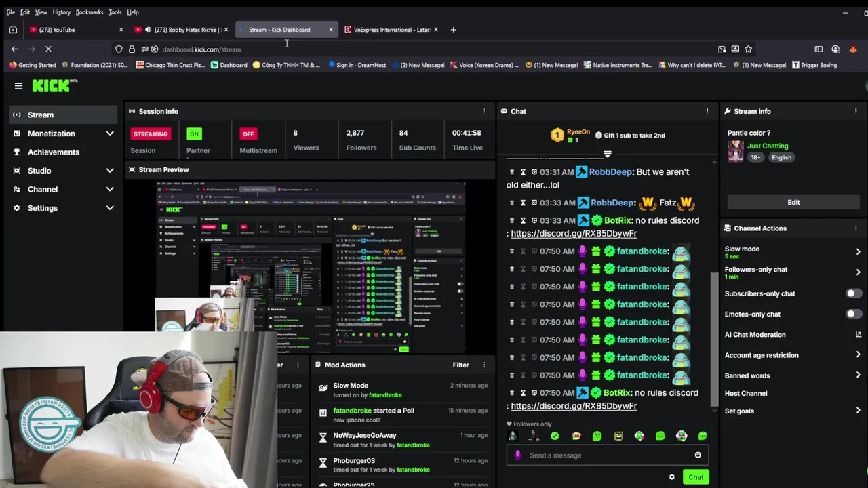The height and width of the screenshot is (488, 868).
Task: Open the History menu
Action: point(61,12)
